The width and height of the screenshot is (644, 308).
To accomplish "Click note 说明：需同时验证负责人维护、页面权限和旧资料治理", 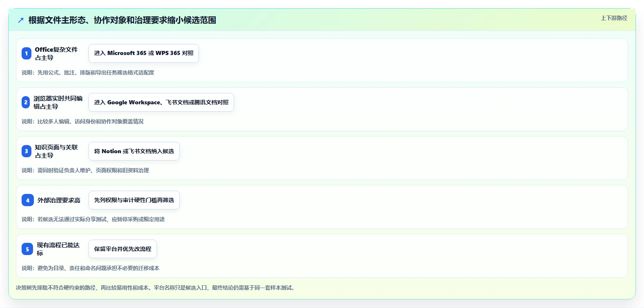I will [x=85, y=170].
